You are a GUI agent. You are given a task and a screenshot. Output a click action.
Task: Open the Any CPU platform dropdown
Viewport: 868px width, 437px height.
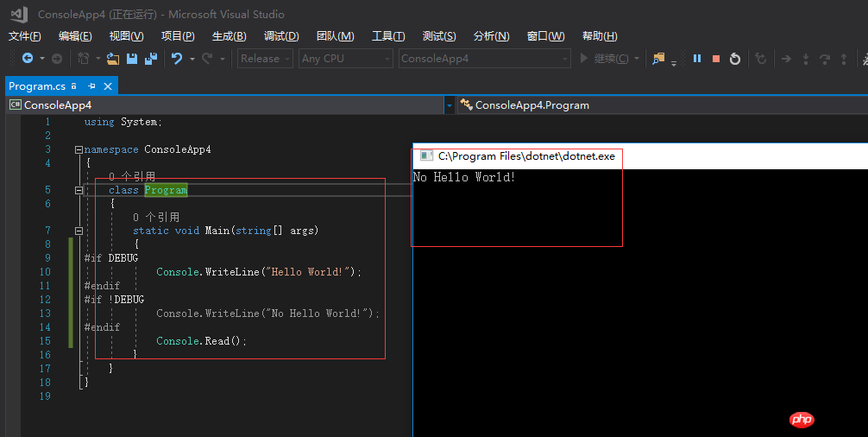pyautogui.click(x=346, y=58)
